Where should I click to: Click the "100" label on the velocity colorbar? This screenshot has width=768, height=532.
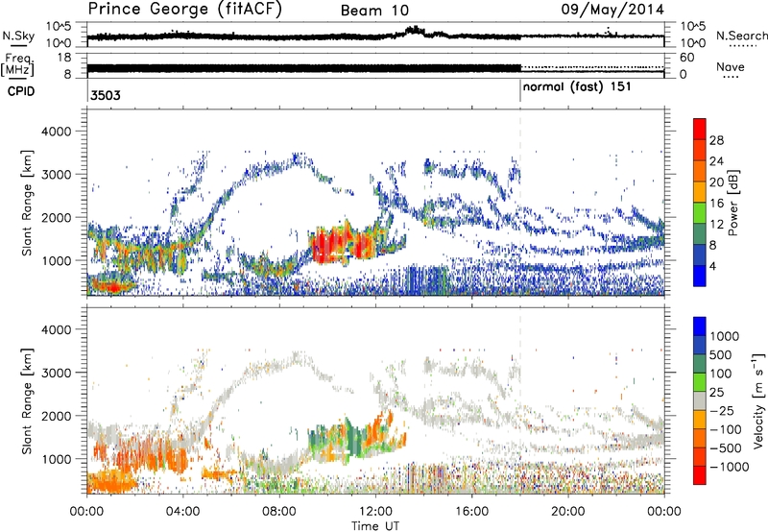click(x=720, y=374)
